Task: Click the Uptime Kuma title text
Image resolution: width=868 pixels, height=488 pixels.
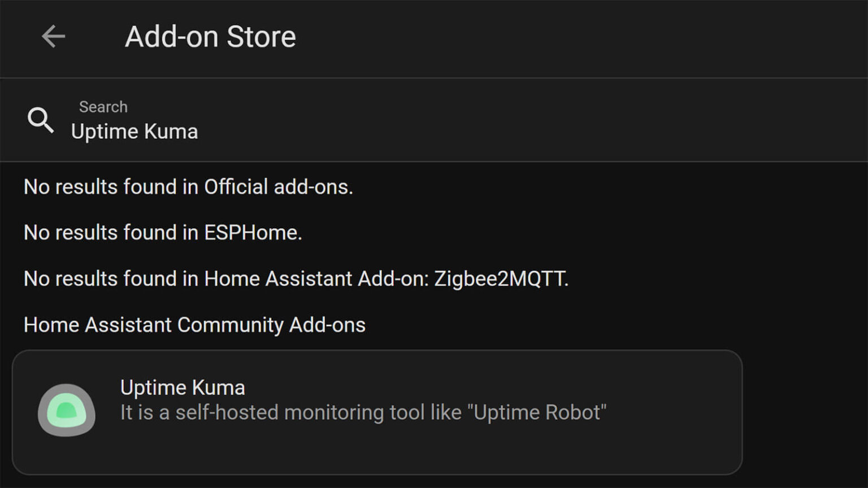Action: [x=182, y=387]
